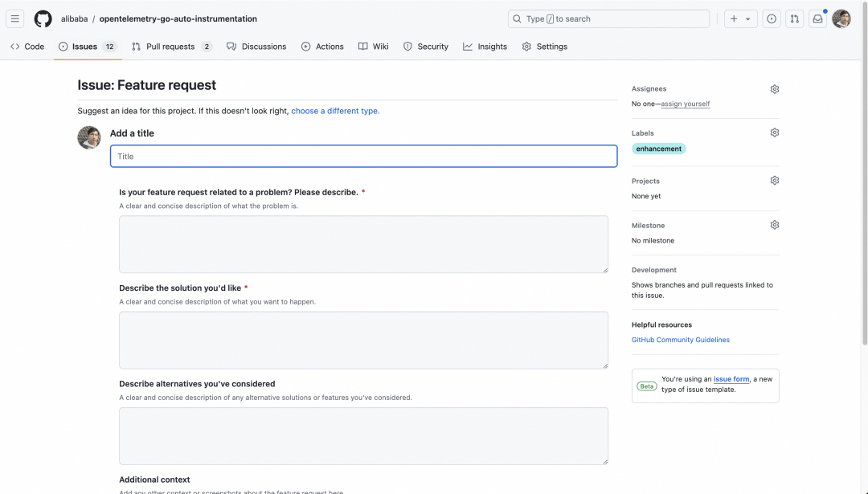868x494 pixels.
Task: Open Labels settings gear
Action: click(x=775, y=133)
